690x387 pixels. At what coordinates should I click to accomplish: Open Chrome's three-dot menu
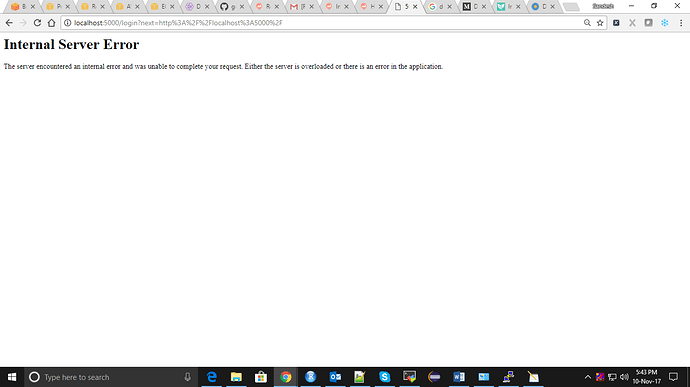[681, 23]
